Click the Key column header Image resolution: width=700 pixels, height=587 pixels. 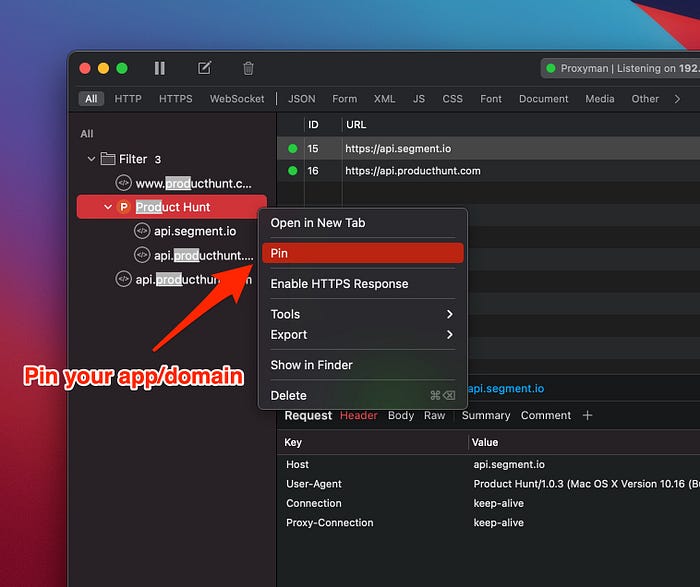tap(293, 442)
